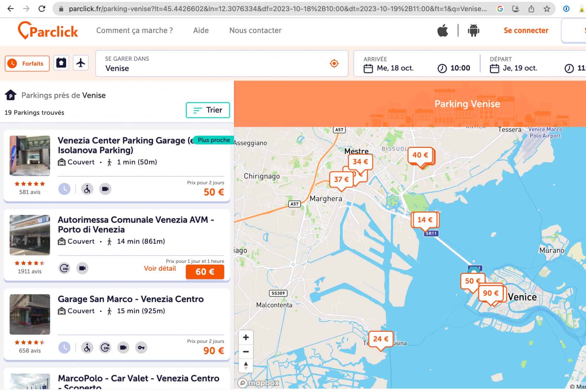586x392 pixels.
Task: Click 24h icon on Garage San Marco card
Action: [x=105, y=348]
